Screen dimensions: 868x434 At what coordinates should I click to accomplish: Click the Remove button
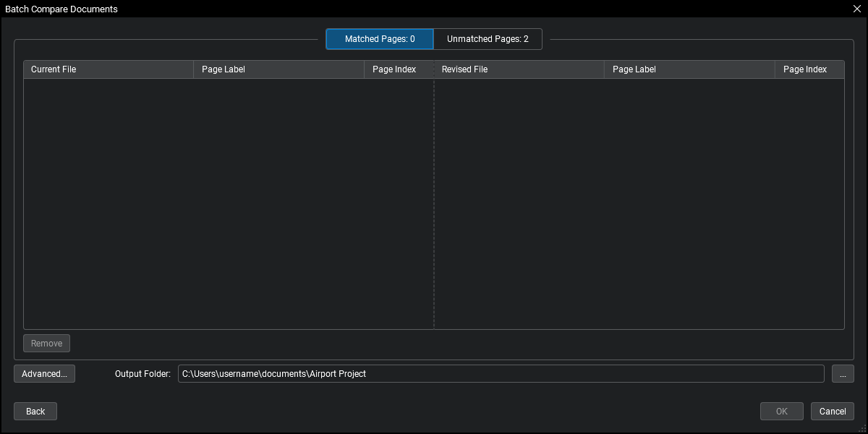(x=46, y=343)
